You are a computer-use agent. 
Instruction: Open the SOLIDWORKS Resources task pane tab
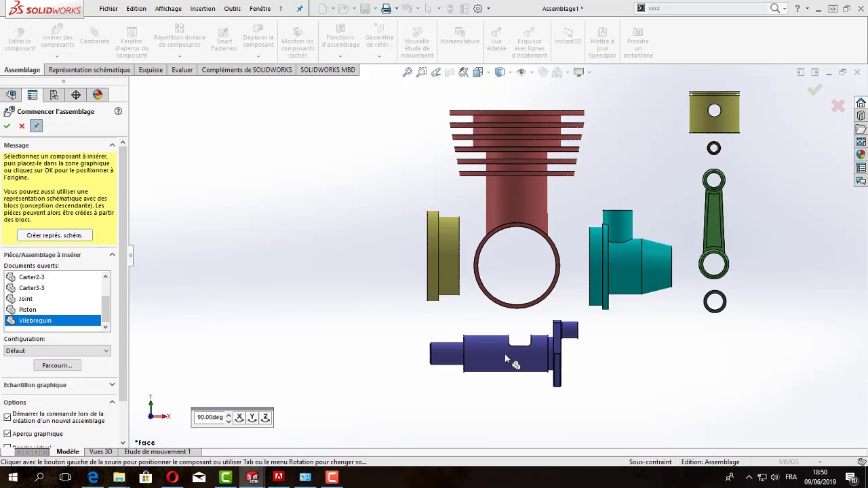point(861,103)
